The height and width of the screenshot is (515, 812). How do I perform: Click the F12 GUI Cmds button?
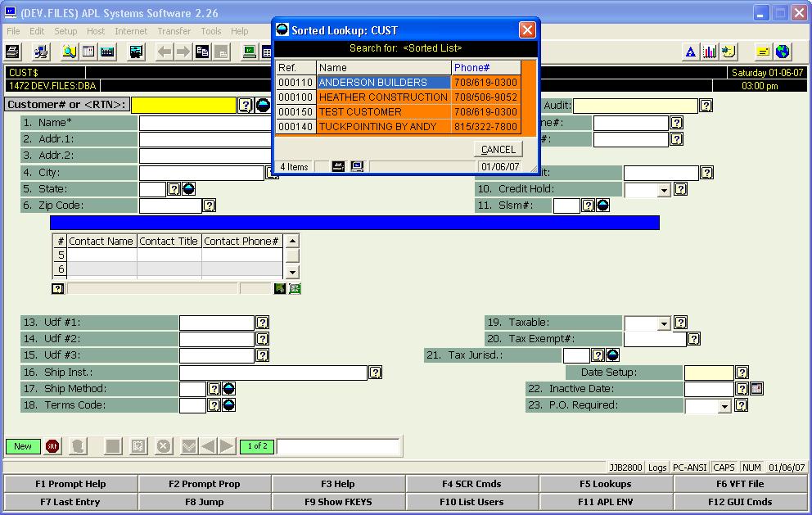[x=740, y=502]
